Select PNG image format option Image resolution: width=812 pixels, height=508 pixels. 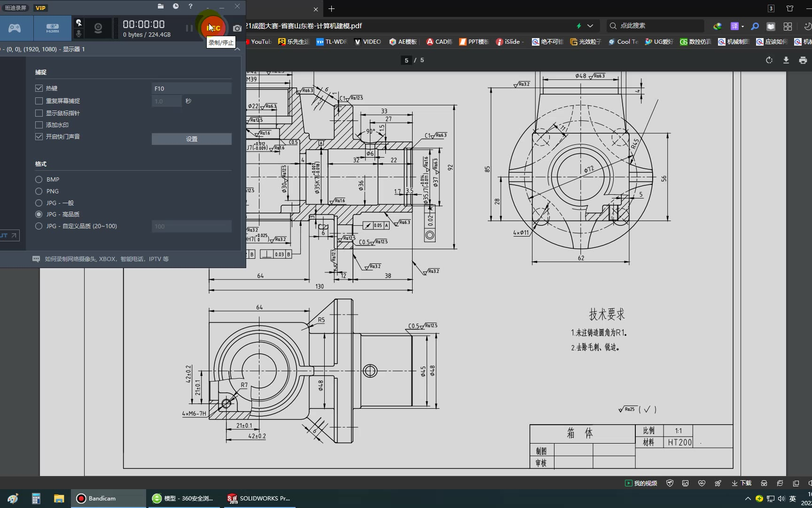[39, 191]
